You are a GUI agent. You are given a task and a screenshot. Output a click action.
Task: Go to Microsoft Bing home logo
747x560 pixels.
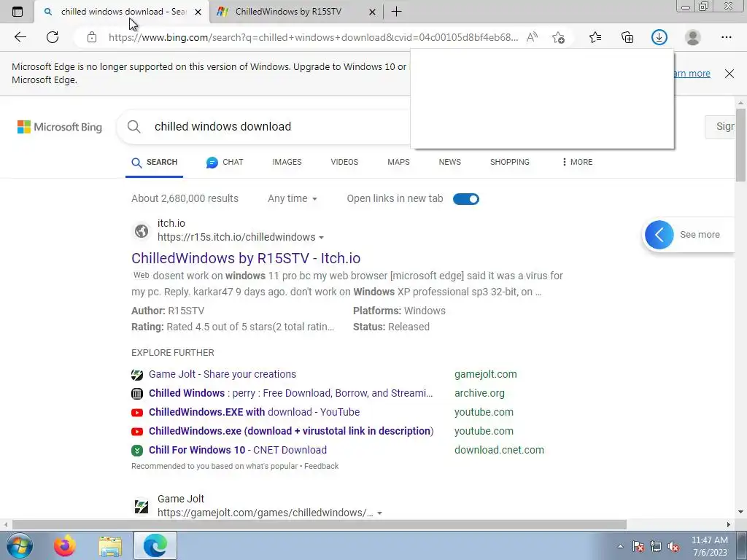pos(60,127)
